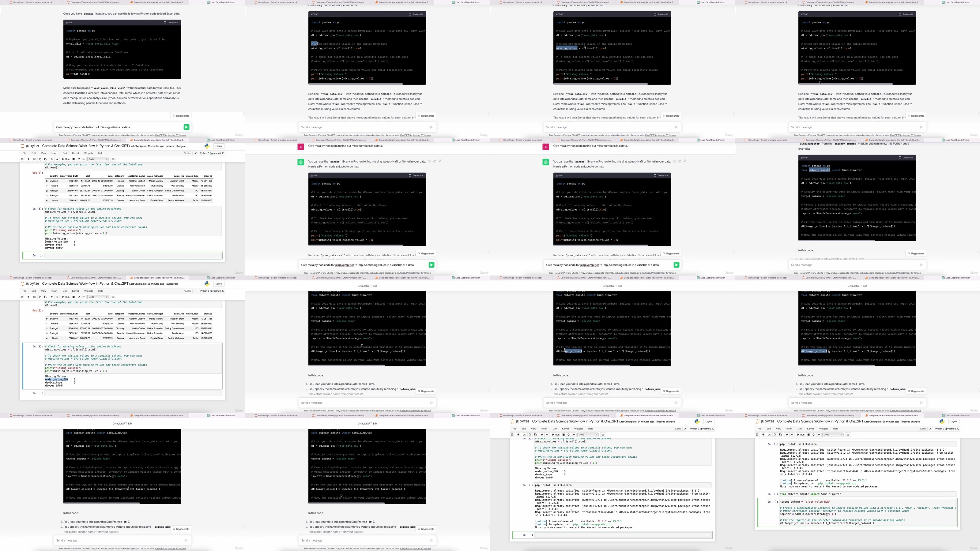The height and width of the screenshot is (551, 980).
Task: Open Code cell-type dropdown in 34-minutes-ago Jupyter frame
Action: pyautogui.click(x=588, y=435)
